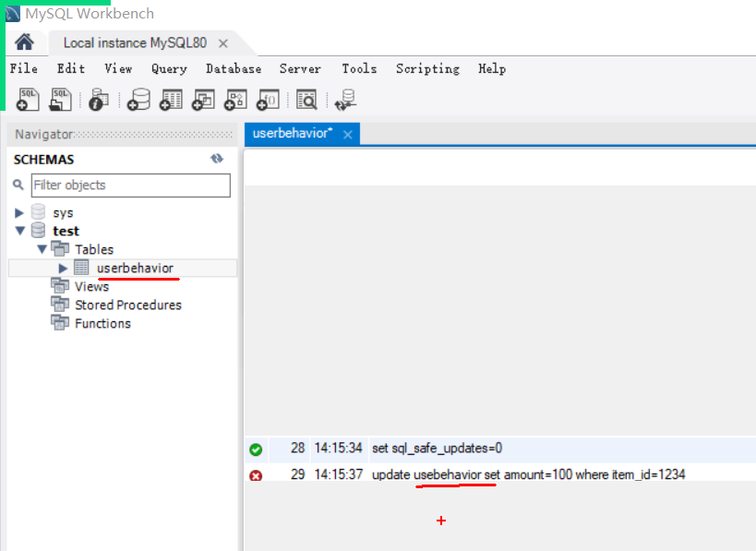Expand the sys schema
The image size is (756, 551).
click(x=19, y=212)
